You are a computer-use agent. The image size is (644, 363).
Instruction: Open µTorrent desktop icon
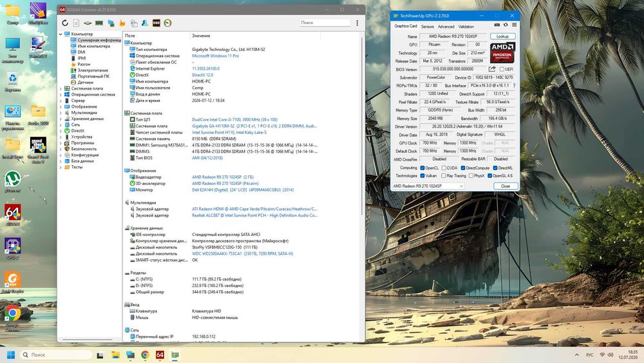(x=13, y=182)
